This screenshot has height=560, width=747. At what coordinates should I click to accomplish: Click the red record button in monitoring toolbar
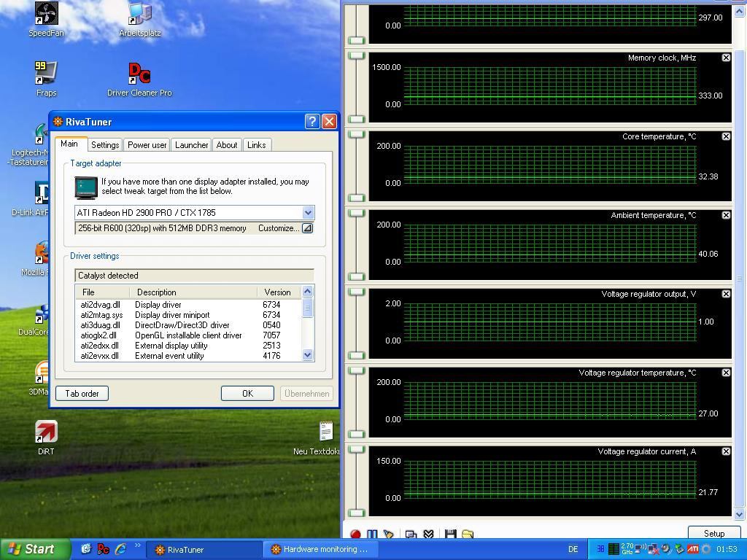(x=355, y=534)
